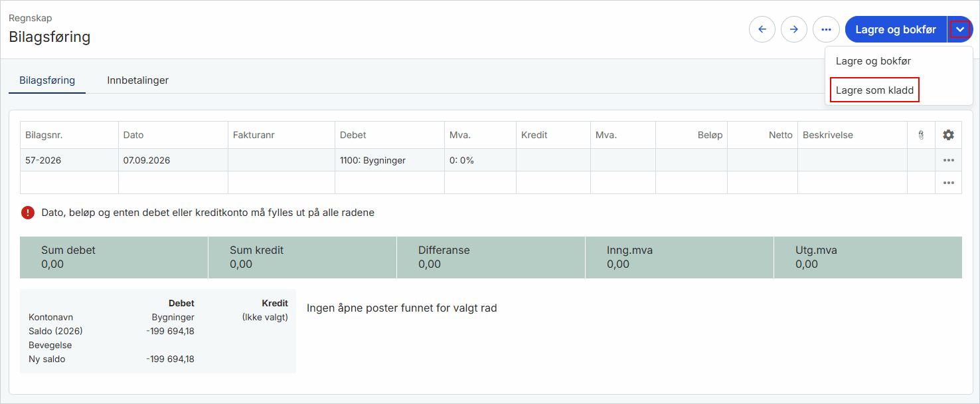Go to the next voucher with right arrow

794,29
